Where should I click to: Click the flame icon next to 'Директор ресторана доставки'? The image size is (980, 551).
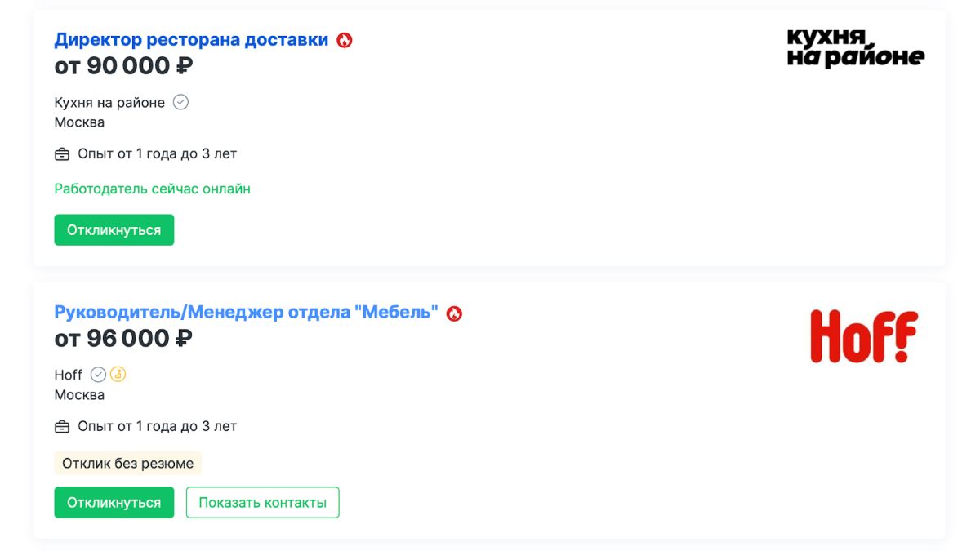pyautogui.click(x=343, y=38)
